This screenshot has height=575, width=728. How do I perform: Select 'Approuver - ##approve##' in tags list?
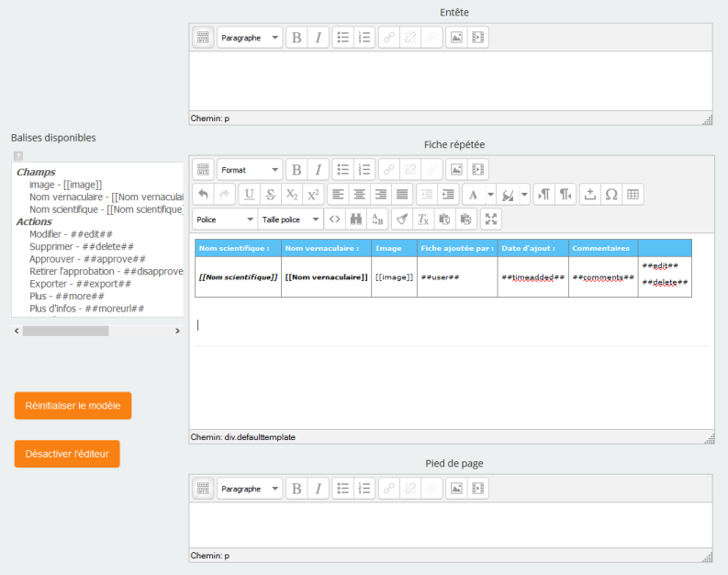click(87, 259)
